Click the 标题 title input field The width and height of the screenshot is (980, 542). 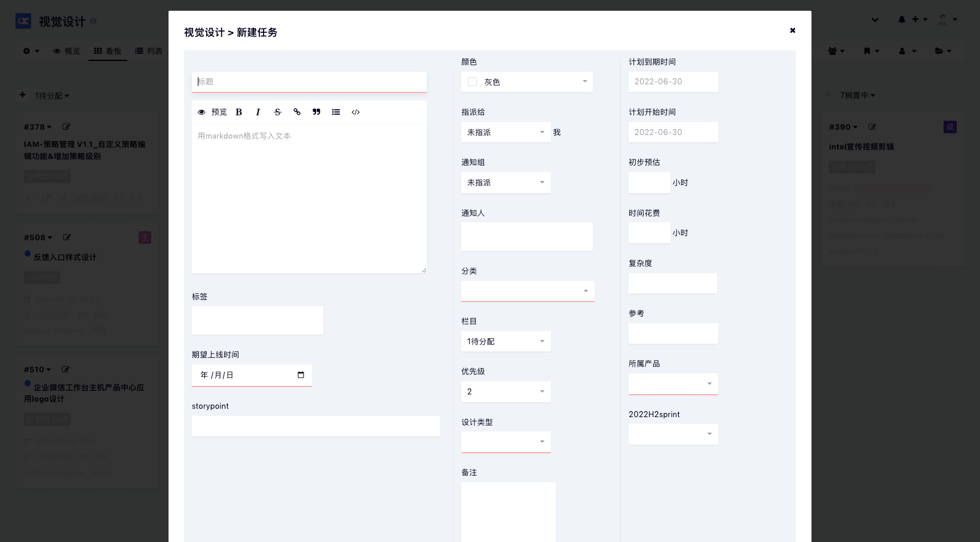(x=309, y=82)
